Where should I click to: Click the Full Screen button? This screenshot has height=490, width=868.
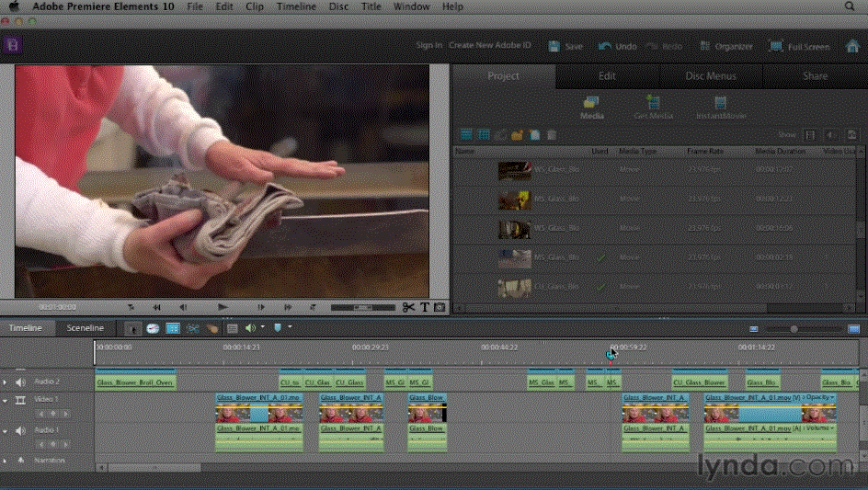point(800,47)
